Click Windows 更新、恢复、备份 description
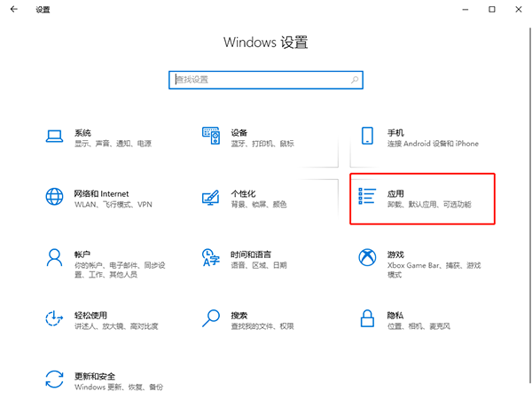The image size is (532, 407). coord(119,387)
